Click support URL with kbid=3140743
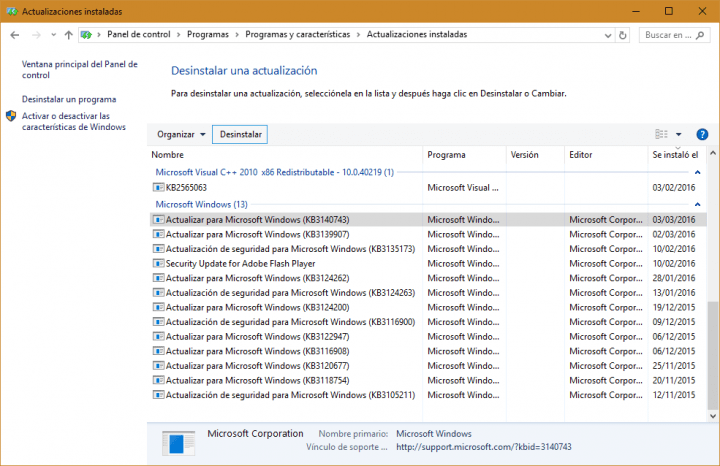720x466 pixels. point(484,447)
